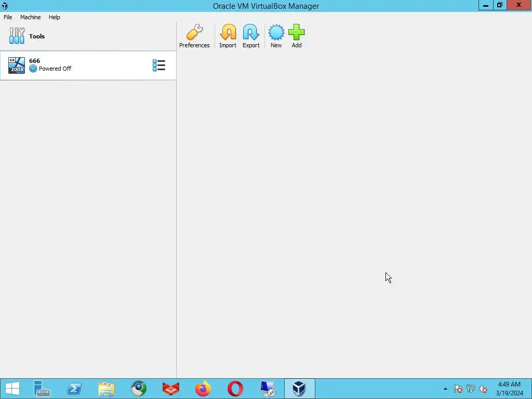The height and width of the screenshot is (399, 532).
Task: Open the Machine menu
Action: coord(31,17)
